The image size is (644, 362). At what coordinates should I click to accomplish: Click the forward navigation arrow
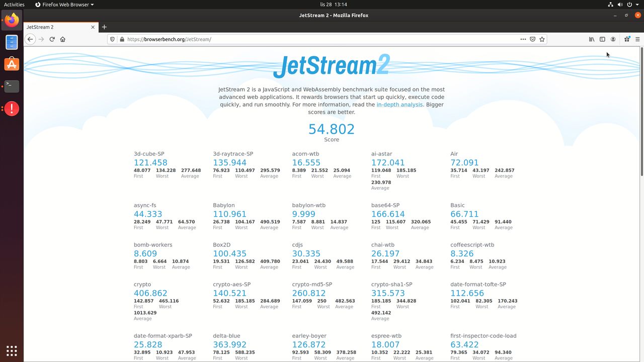click(x=41, y=39)
